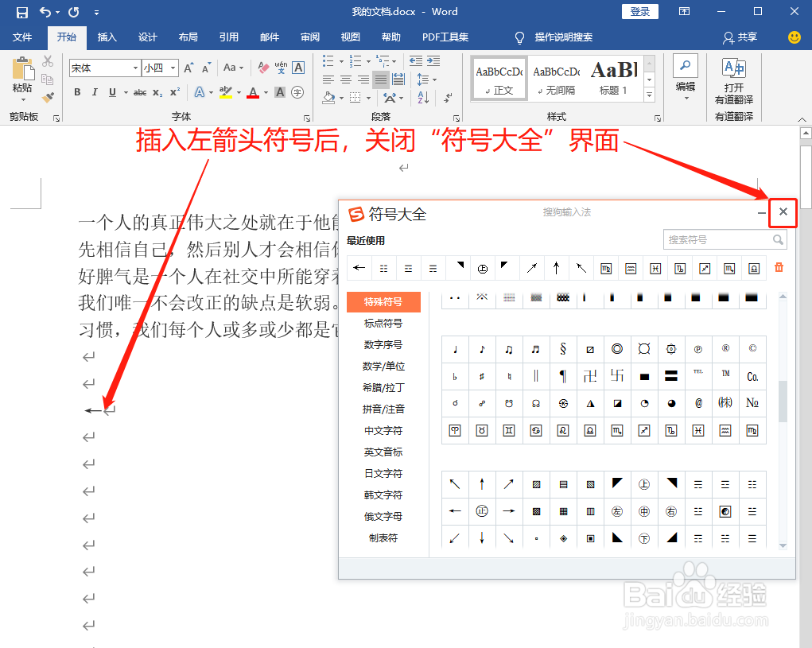812x648 pixels.
Task: Click the 共享 (Share) button
Action: tap(740, 37)
